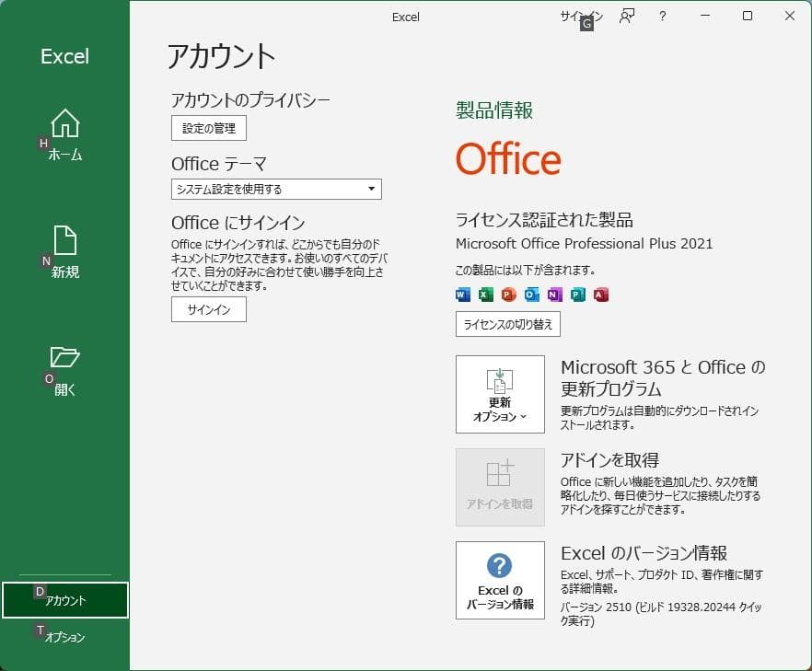This screenshot has width=812, height=671.
Task: Click the Access product icon
Action: click(x=600, y=295)
